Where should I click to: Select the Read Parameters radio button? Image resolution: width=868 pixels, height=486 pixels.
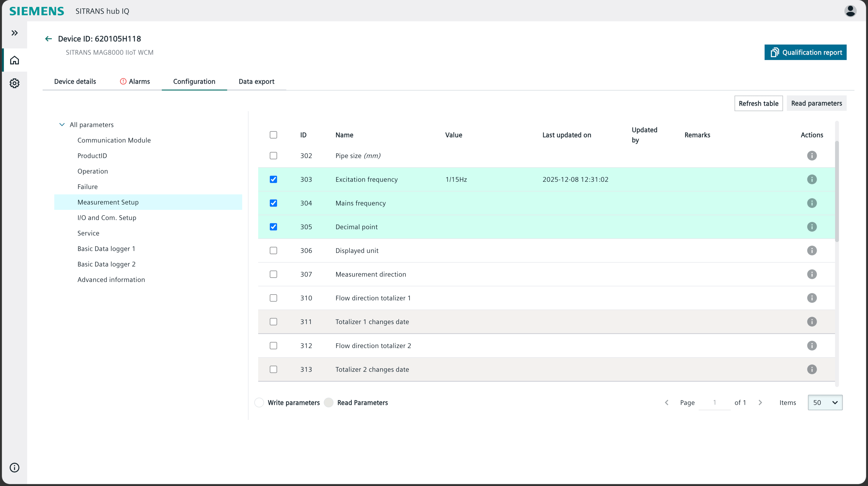click(x=329, y=402)
